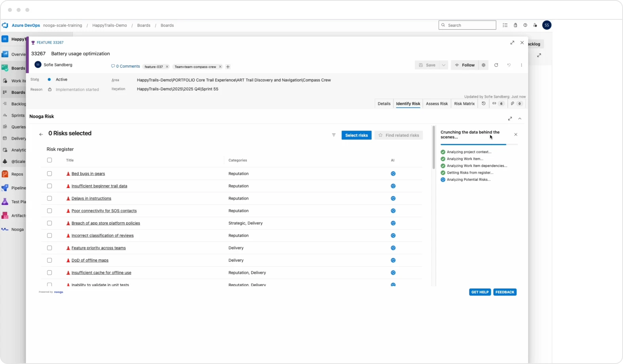The width and height of the screenshot is (623, 364).
Task: Open the State dropdown showing Active
Action: [61, 80]
